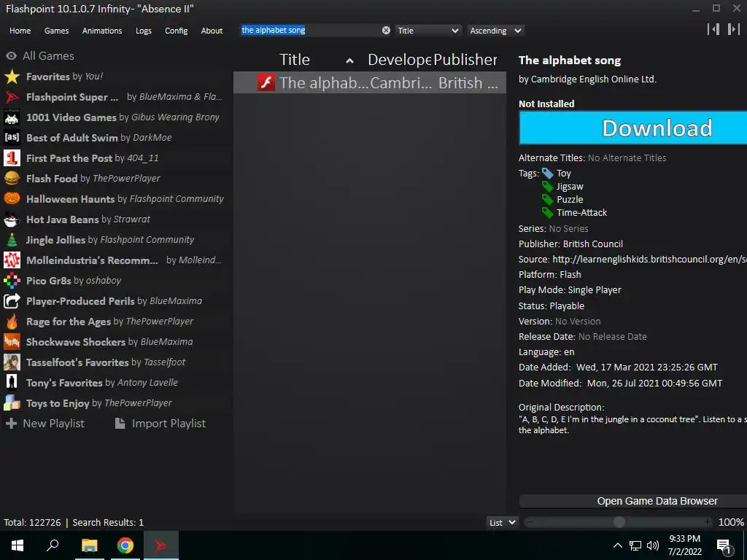Click the Flash Food burger icon
747x560 pixels.
(x=12, y=179)
